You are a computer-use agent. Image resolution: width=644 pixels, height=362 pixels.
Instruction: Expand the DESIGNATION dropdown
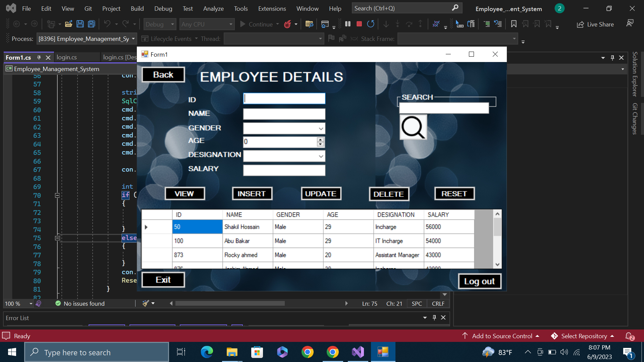coord(321,156)
